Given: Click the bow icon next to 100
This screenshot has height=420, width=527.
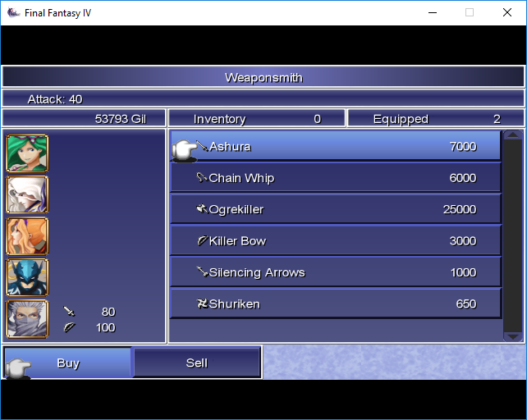Looking at the screenshot, I should (69, 327).
